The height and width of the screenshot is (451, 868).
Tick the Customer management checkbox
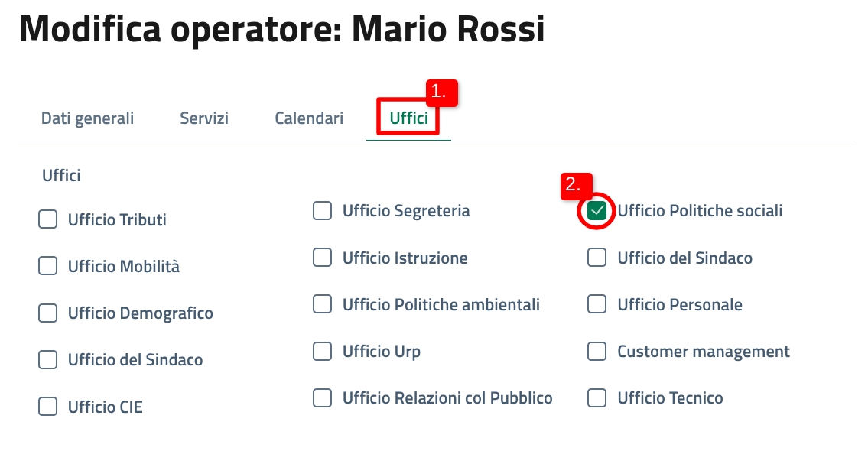click(x=597, y=352)
